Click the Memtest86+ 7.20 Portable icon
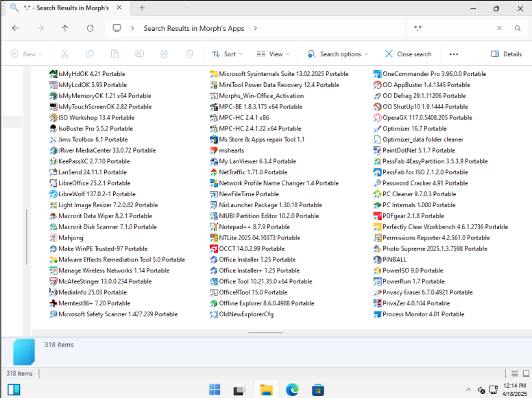Viewport: 532px width, 398px height. tap(53, 303)
